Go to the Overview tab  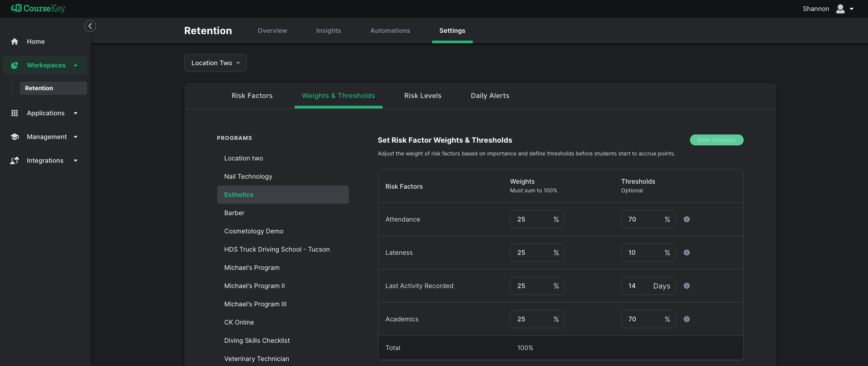pos(272,31)
